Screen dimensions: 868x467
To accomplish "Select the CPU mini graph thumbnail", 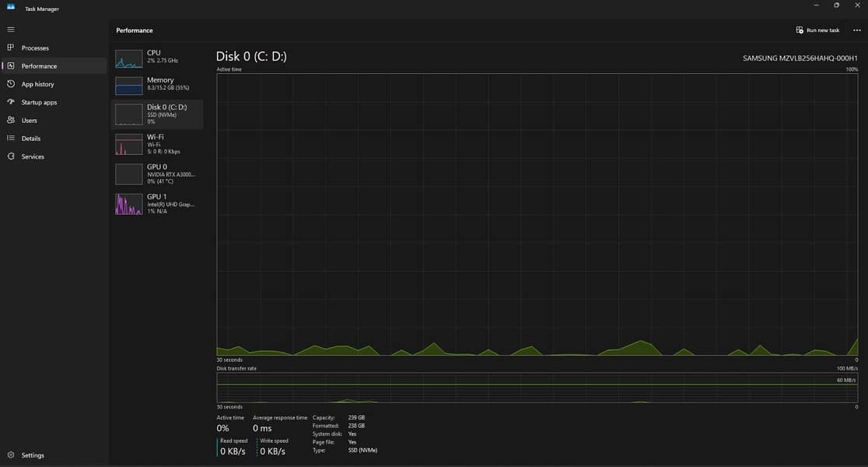I will pos(128,58).
